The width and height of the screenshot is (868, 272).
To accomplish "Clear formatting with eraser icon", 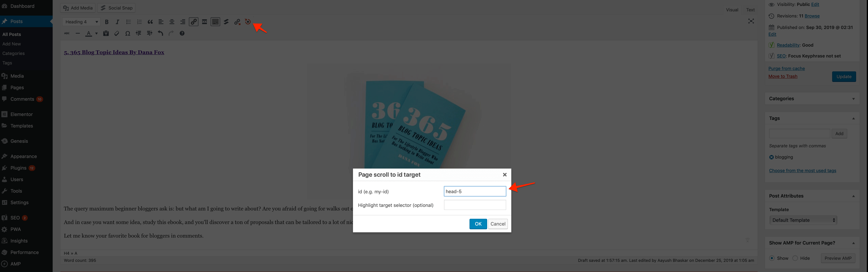I will [x=117, y=33].
